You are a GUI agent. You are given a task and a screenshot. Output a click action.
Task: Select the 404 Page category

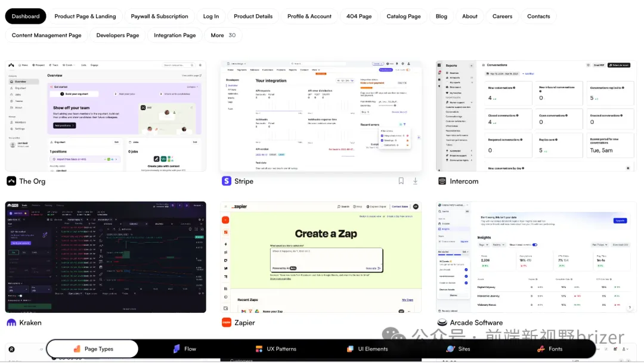click(359, 16)
